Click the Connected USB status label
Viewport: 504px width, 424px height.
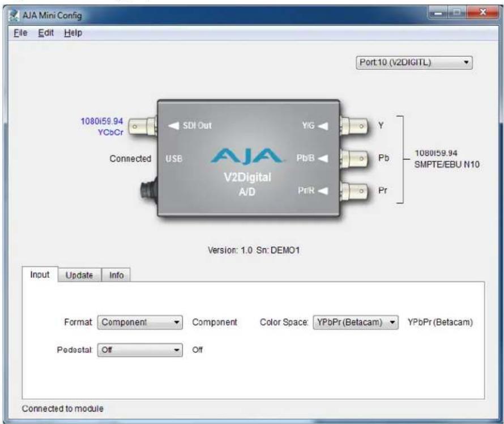(x=130, y=159)
